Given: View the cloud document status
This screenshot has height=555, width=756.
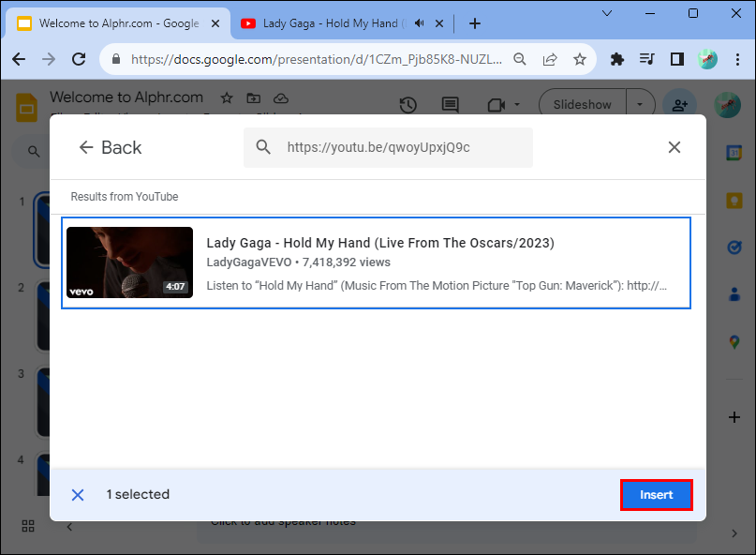Looking at the screenshot, I should [x=281, y=98].
